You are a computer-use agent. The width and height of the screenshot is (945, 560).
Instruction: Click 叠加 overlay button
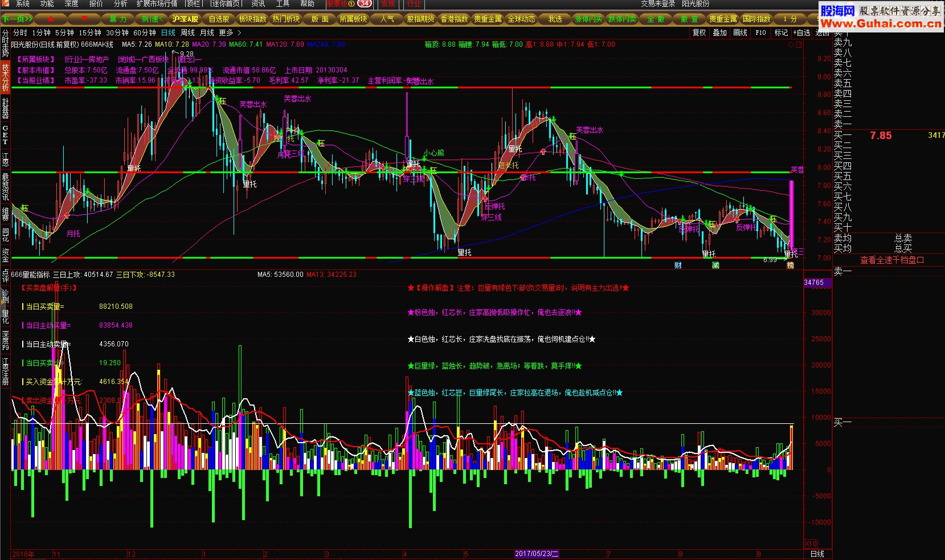click(720, 33)
